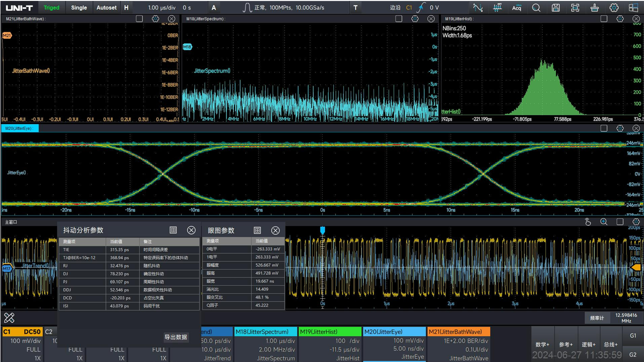Open settings gear of M21 JitterBathWave window

(155, 19)
